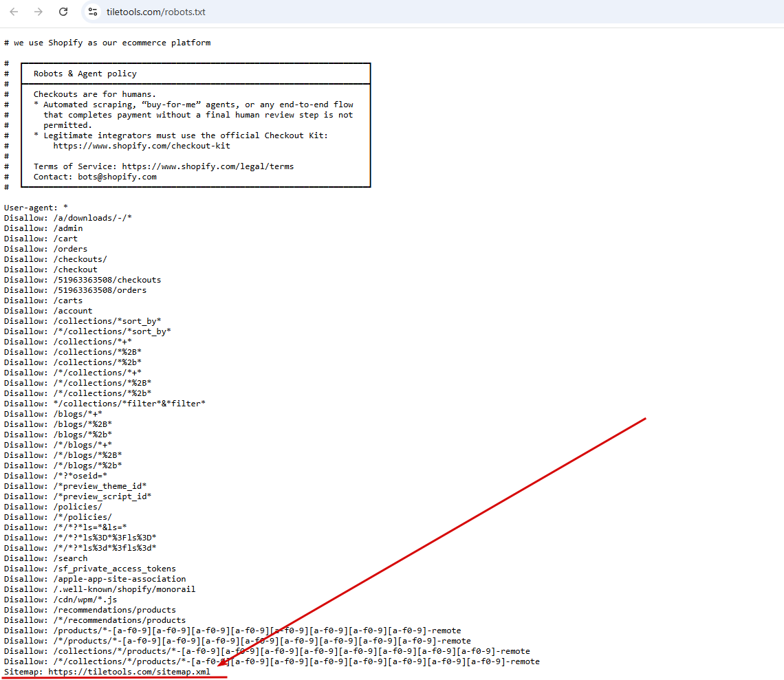Click the 'Disallow: /orders' line
Image resolution: width=784 pixels, height=680 pixels.
tap(46, 248)
